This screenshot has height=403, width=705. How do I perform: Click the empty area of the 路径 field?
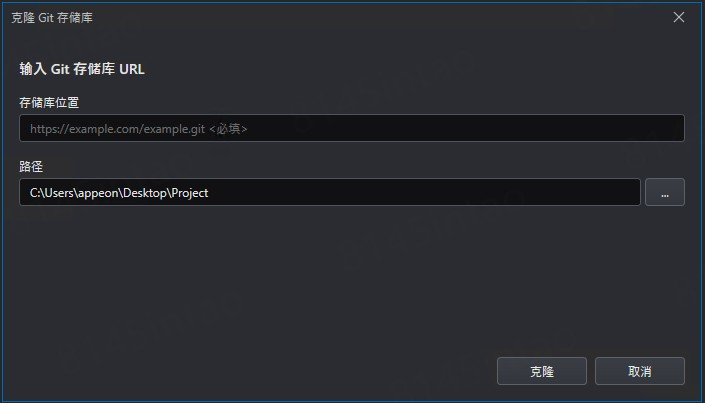[x=423, y=192]
